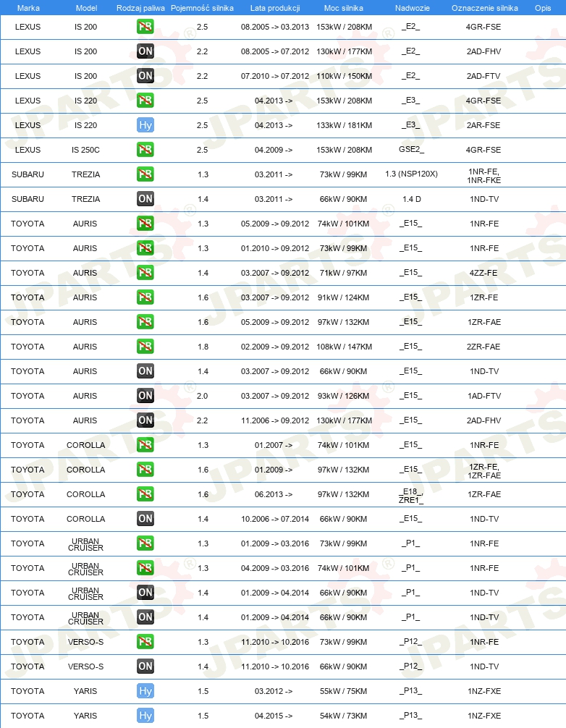Select the 11.2006 -> 09.2012 production years cell
Screen dimensions: 566x728
pos(275,420)
